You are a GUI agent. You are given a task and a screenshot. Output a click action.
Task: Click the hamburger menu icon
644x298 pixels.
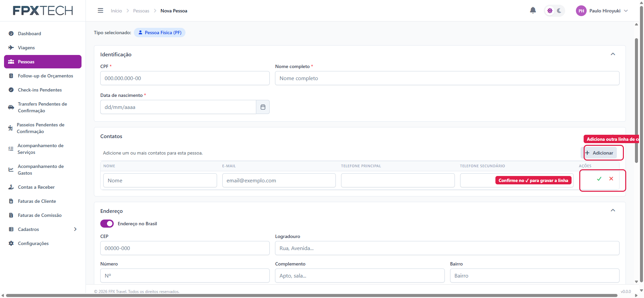tap(100, 11)
